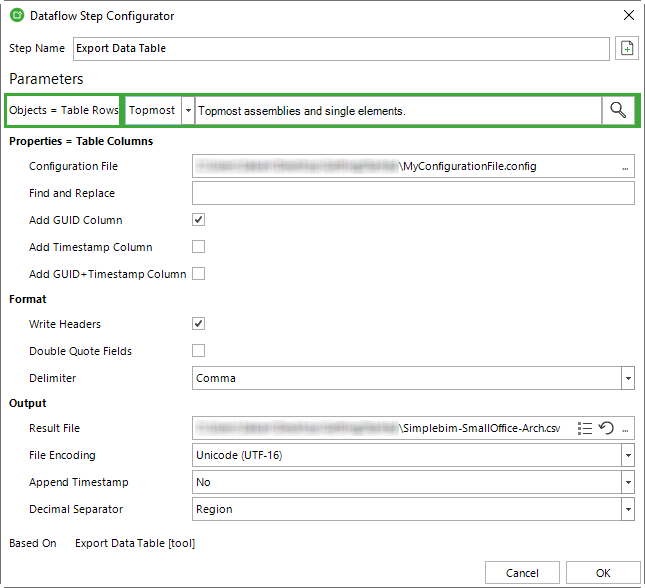Click the Export Data Table [tool] text
This screenshot has width=645, height=588.
pyautogui.click(x=135, y=544)
